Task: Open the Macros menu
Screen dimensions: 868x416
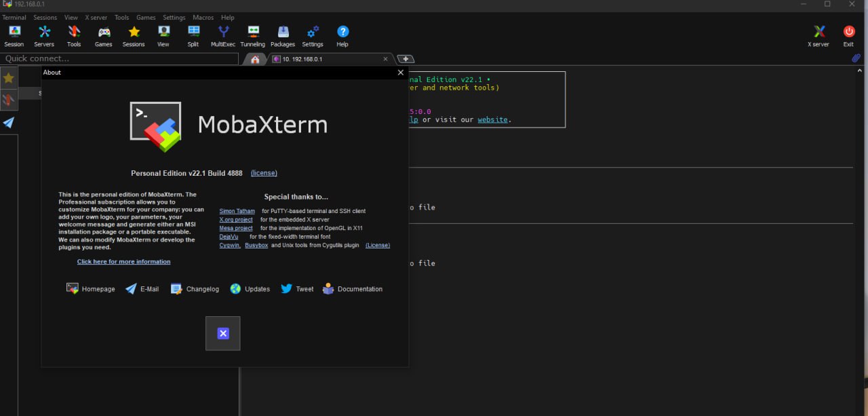Action: pos(203,18)
